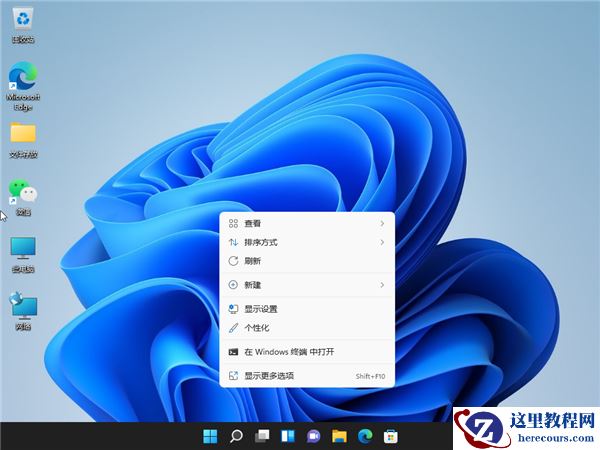Click the terminal icon beside Windows 终端

(x=233, y=352)
